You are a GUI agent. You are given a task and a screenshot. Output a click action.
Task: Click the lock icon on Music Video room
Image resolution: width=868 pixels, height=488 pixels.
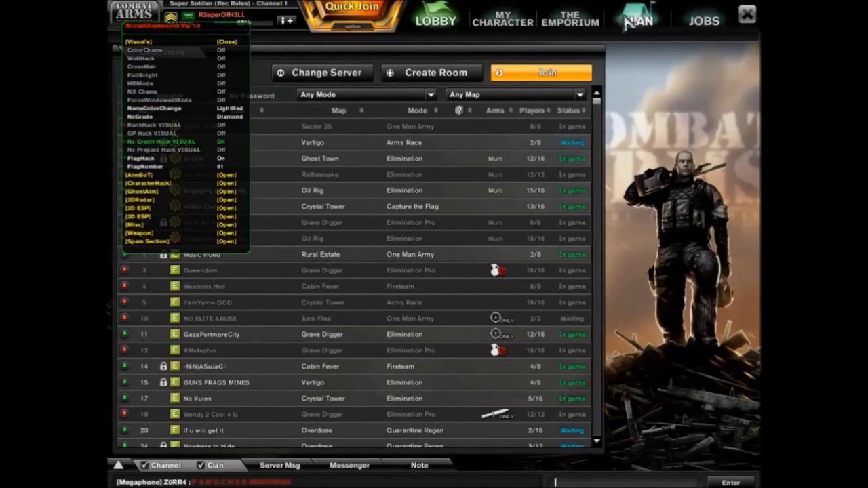(163, 255)
